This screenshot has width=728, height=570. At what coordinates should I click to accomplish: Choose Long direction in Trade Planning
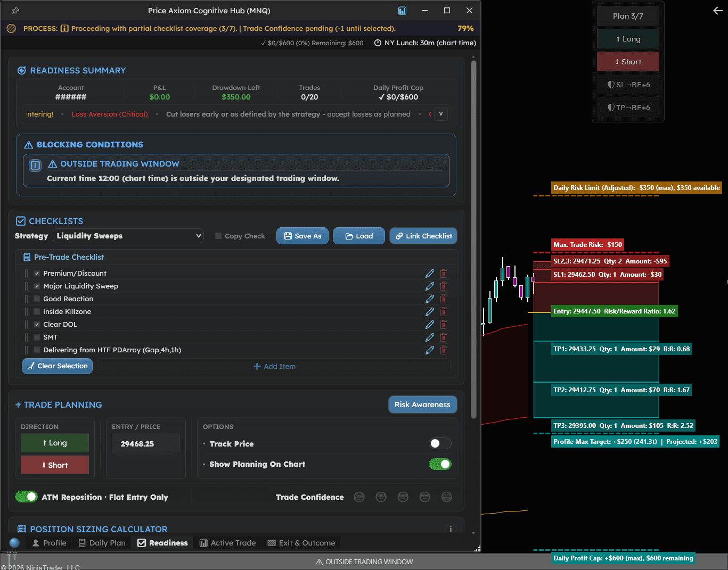tap(55, 443)
